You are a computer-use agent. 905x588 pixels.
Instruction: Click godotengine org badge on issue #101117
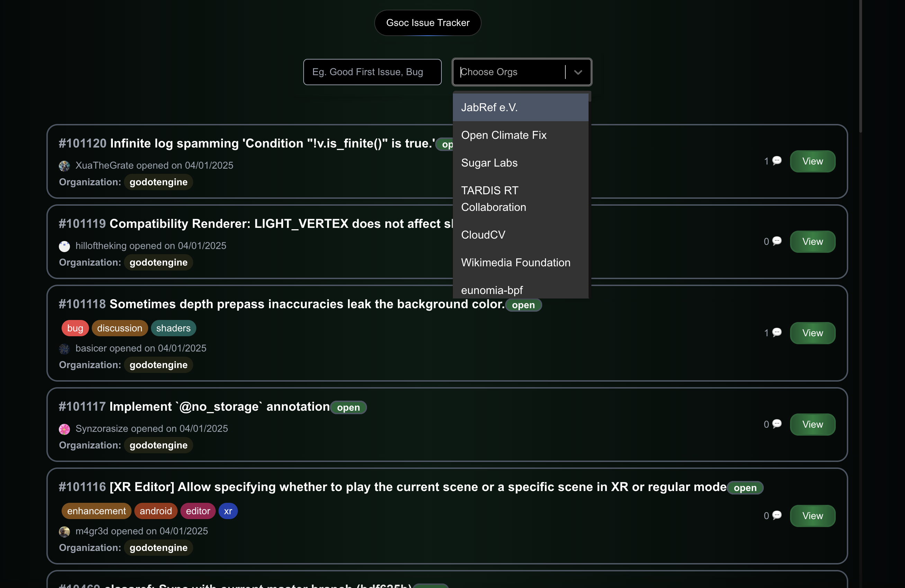[x=159, y=445]
